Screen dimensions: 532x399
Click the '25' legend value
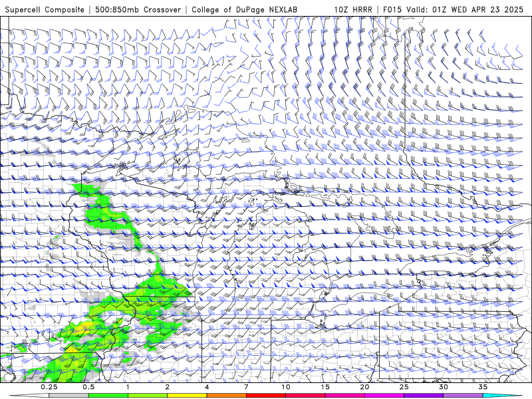404,387
